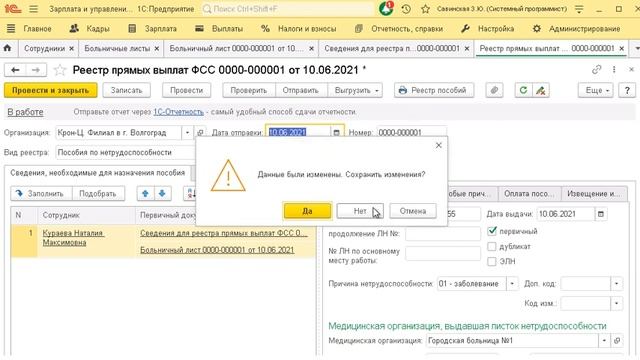Open the Зарплата section
The image size is (640, 360).
click(x=152, y=29)
